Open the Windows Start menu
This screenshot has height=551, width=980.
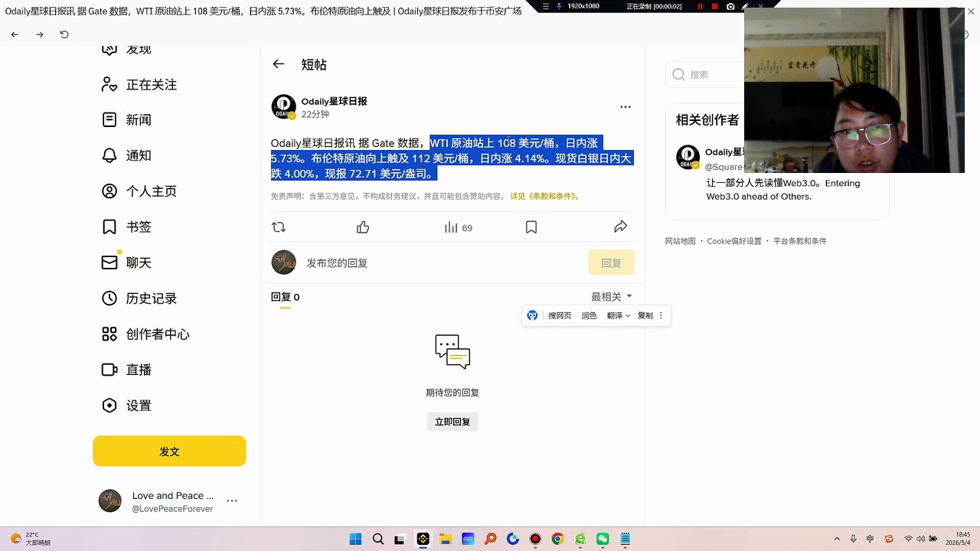click(355, 539)
